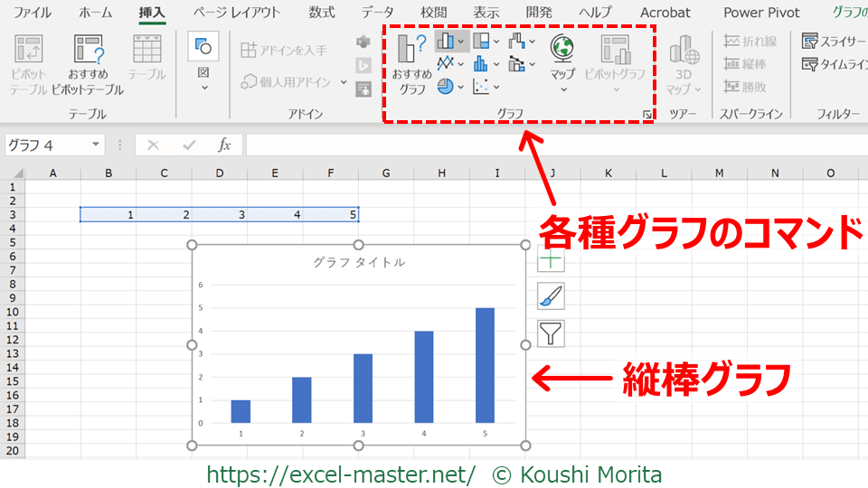Expand the name box dropdown arrow

(x=96, y=145)
